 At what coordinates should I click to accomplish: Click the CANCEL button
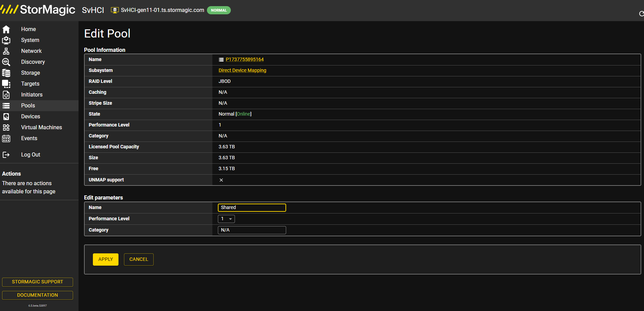[x=139, y=260]
